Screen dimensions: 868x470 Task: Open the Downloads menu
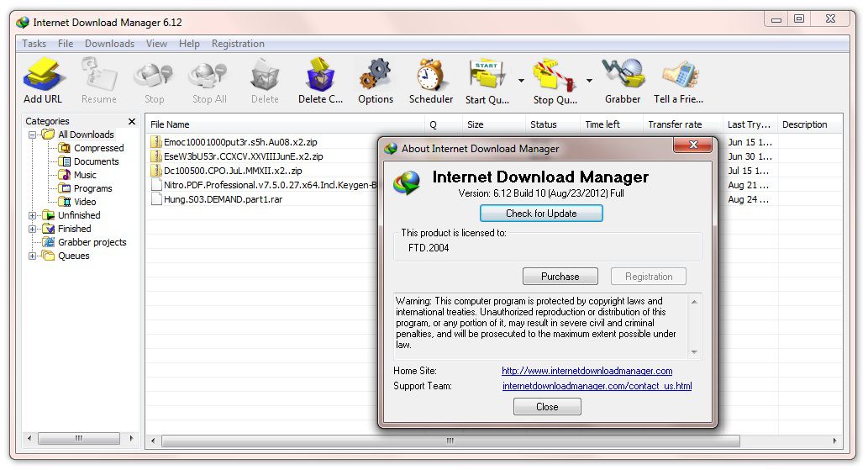109,44
